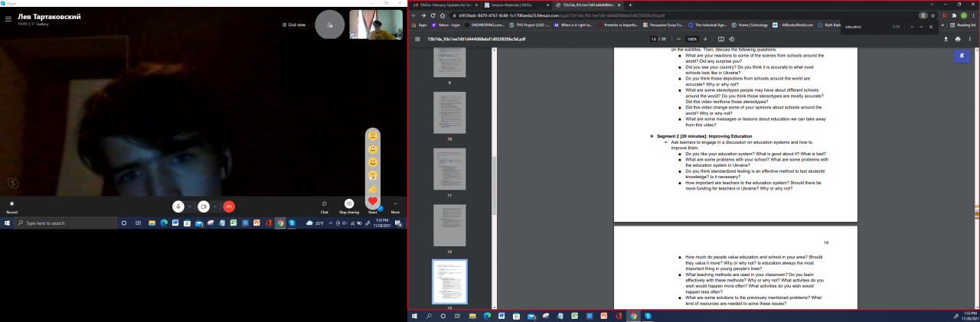This screenshot has width=980, height=322.
Task: Click the Chrome address bar
Action: coord(681,15)
